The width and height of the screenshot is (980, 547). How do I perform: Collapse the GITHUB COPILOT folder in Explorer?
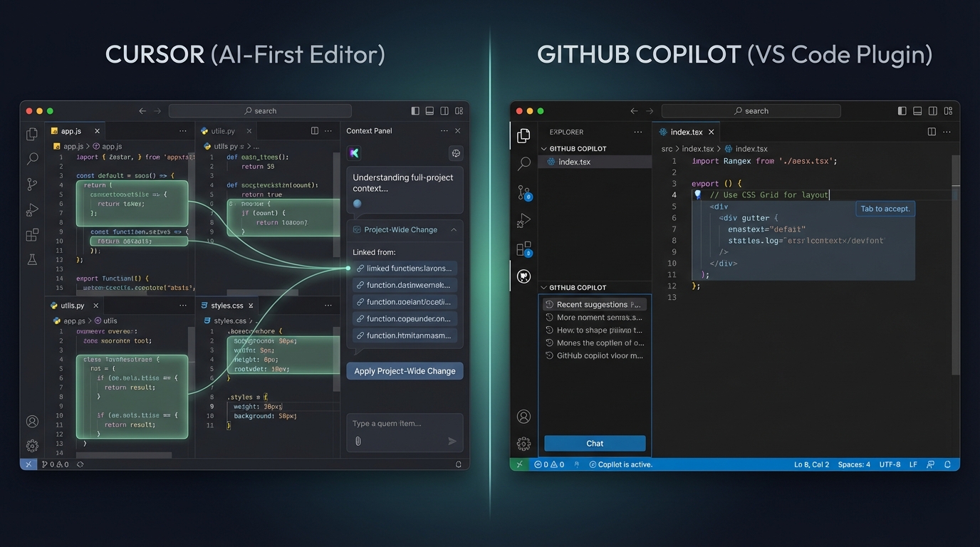point(543,148)
